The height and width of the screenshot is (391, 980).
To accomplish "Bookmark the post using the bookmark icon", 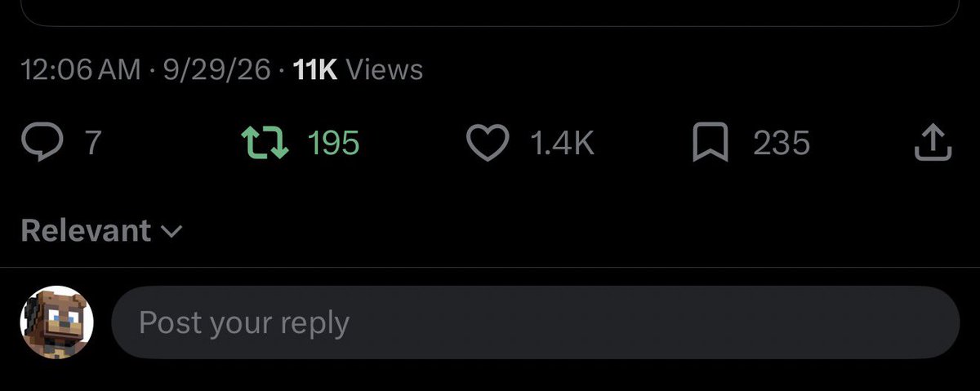I will pos(709,144).
